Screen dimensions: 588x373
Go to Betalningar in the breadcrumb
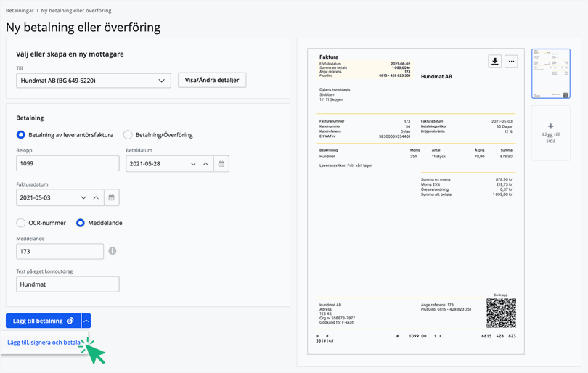(x=20, y=11)
